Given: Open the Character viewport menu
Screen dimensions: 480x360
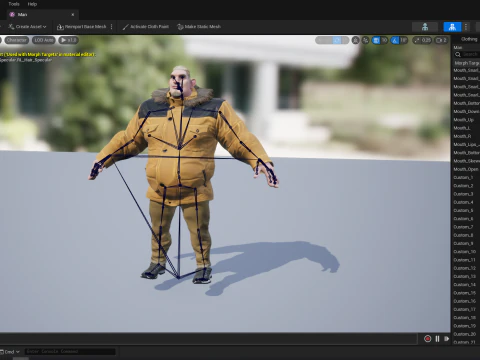Looking at the screenshot, I should (x=17, y=40).
